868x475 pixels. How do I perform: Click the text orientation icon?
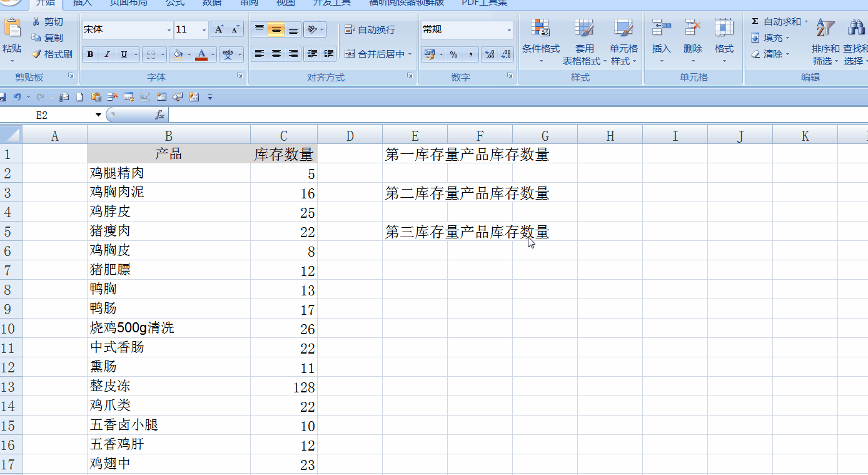(311, 29)
